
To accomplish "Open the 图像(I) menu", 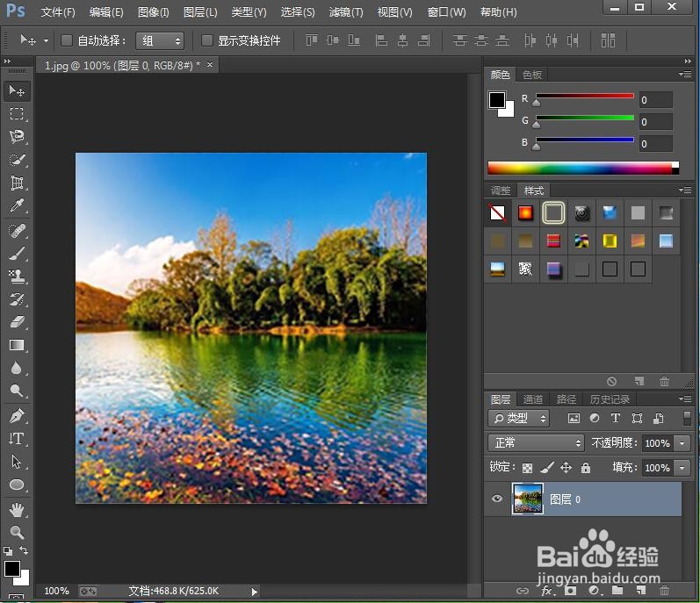I will tap(153, 12).
